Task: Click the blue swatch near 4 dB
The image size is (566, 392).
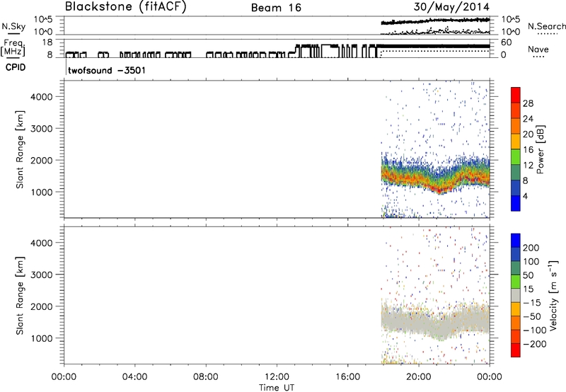Action: 516,203
